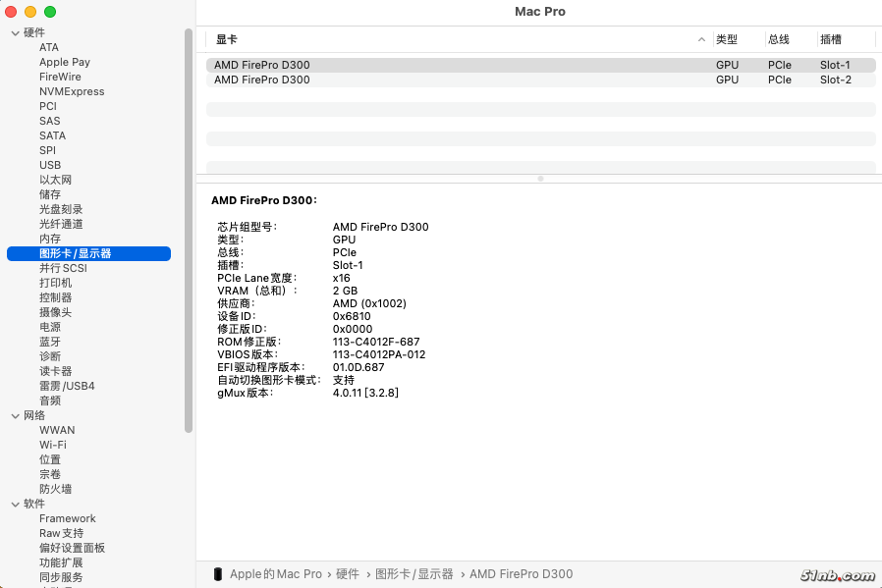Click the 总线 column header

[x=779, y=40]
